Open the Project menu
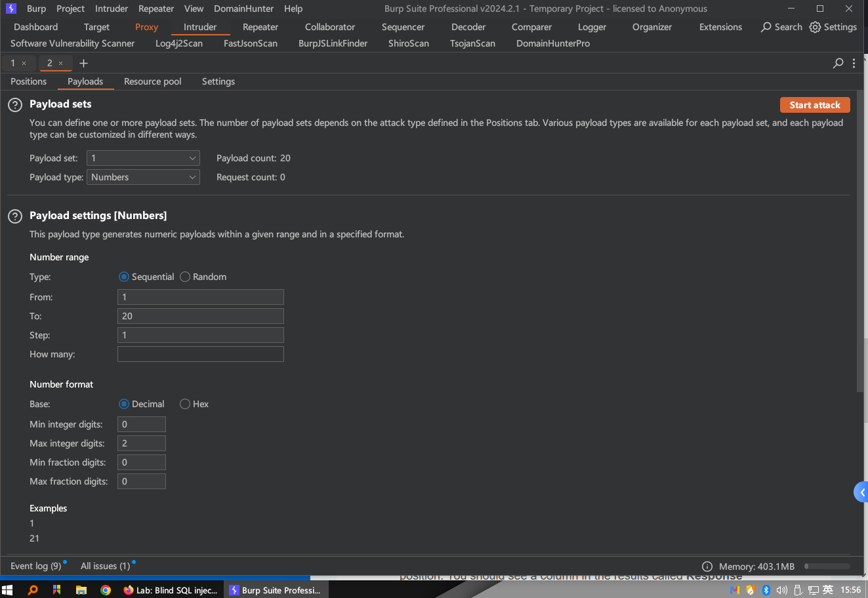This screenshot has height=598, width=868. (70, 9)
